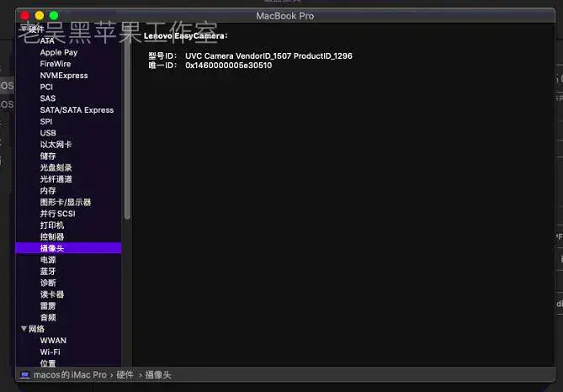Select SPI in the hardware list

tap(46, 121)
